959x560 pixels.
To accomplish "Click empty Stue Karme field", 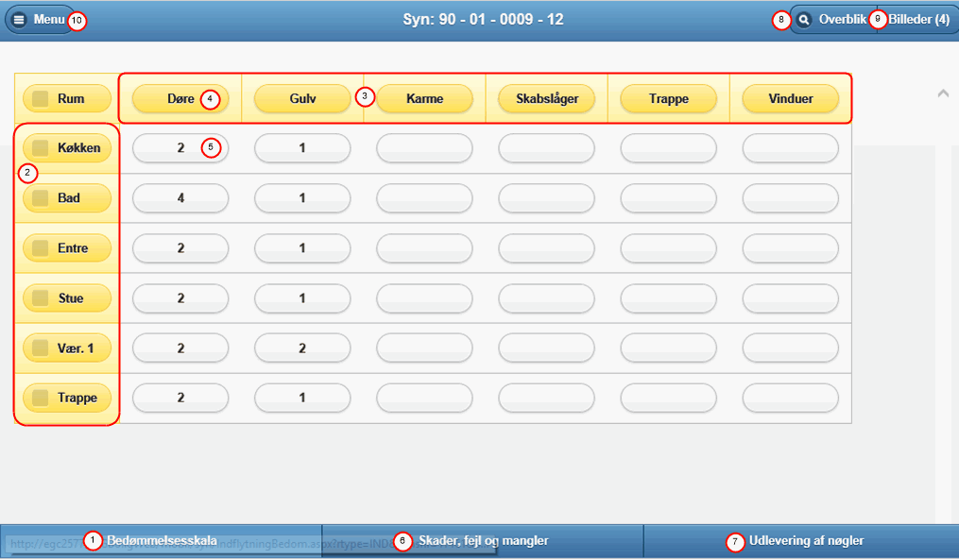I will [x=424, y=298].
